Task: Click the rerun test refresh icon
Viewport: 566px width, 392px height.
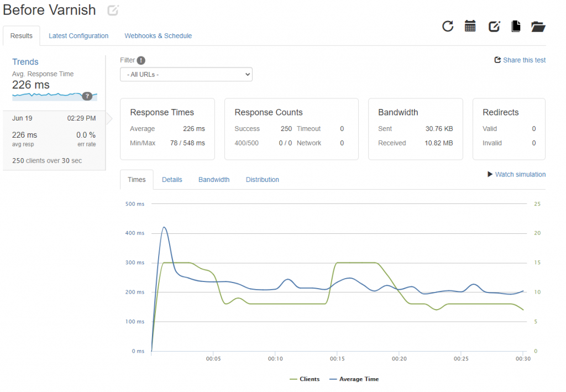Action: tap(448, 26)
